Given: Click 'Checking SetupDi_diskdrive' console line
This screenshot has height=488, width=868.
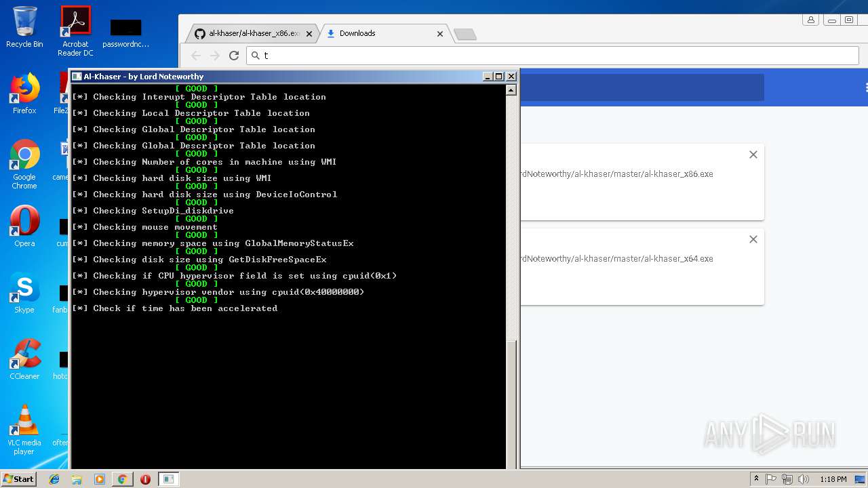Looking at the screenshot, I should (153, 211).
